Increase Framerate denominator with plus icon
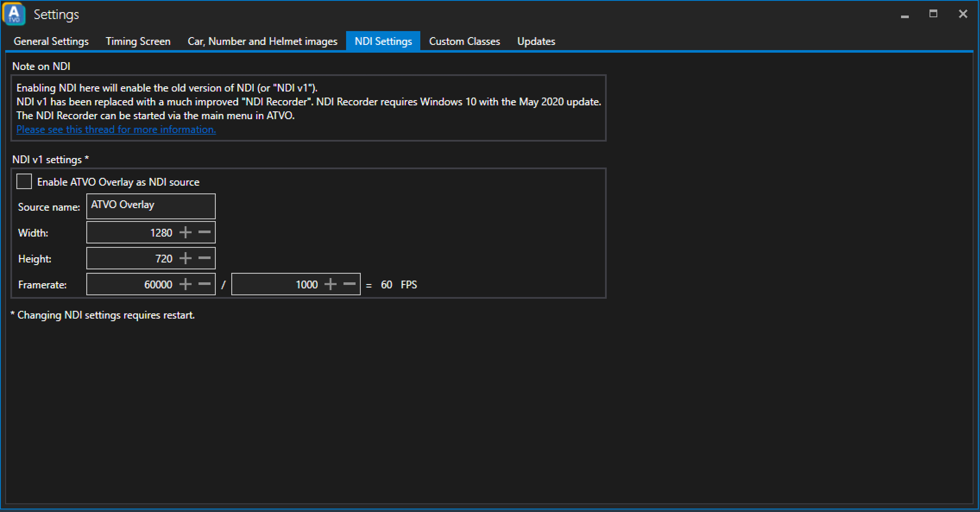 331,284
